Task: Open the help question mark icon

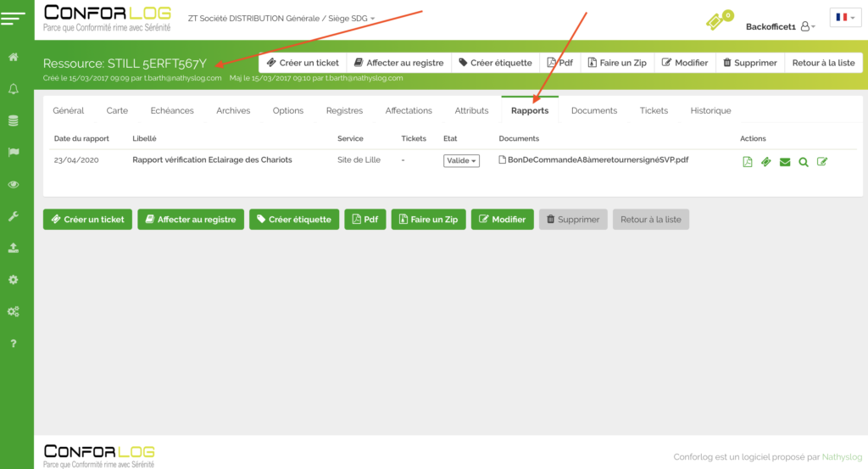Action: pos(14,343)
